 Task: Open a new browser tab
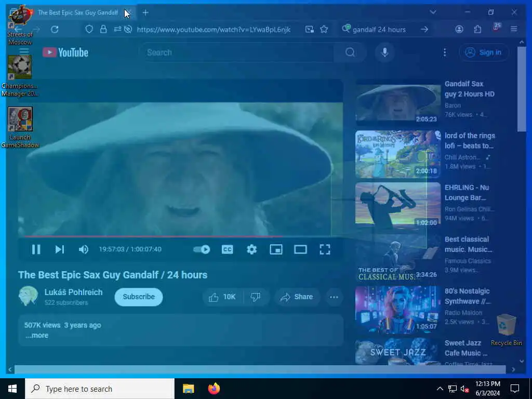click(145, 12)
